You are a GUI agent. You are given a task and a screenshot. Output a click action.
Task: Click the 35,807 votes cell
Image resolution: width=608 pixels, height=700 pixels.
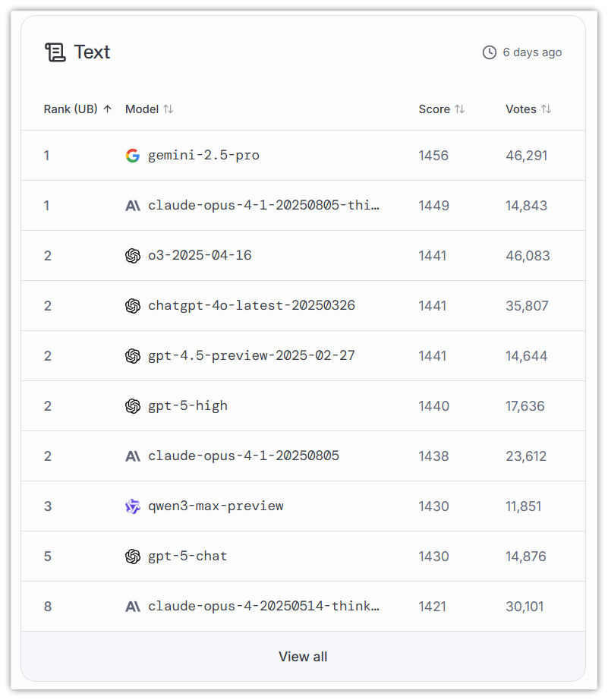[528, 306]
